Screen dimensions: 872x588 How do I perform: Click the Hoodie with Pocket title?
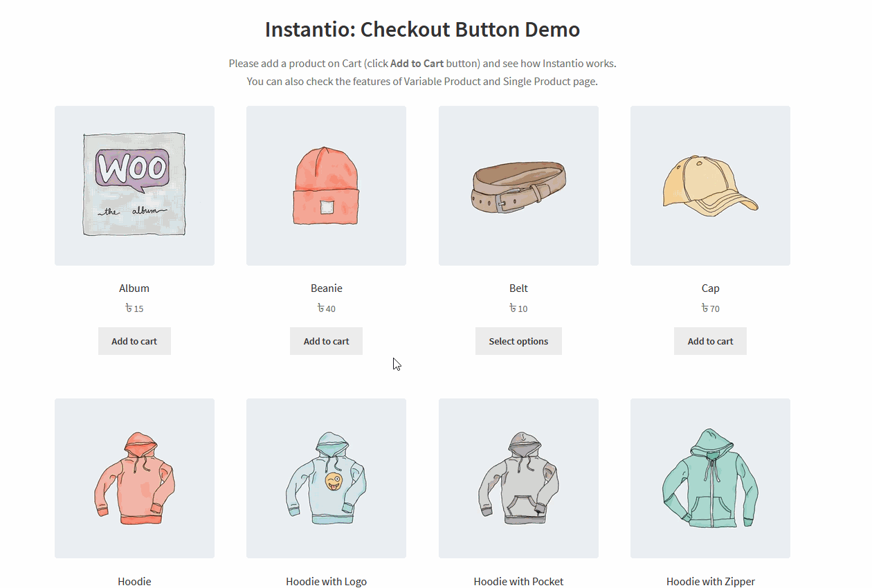pyautogui.click(x=518, y=582)
